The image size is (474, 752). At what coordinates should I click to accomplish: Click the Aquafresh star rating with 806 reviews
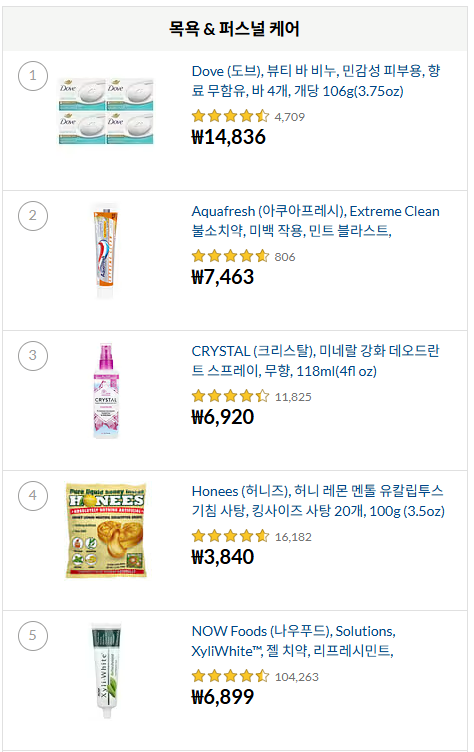click(243, 257)
